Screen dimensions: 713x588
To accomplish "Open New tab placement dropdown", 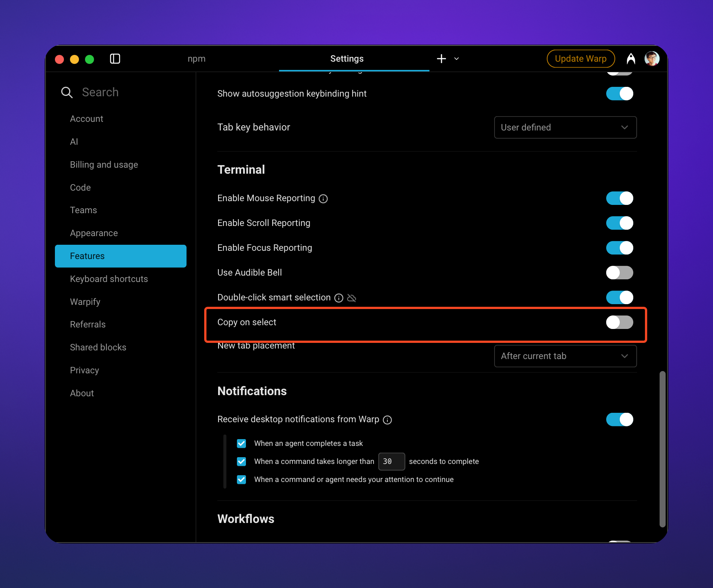I will click(565, 356).
